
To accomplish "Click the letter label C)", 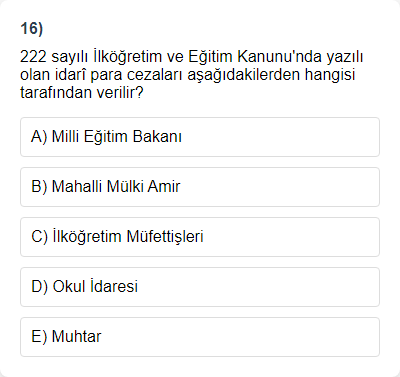I will pyautogui.click(x=40, y=237).
